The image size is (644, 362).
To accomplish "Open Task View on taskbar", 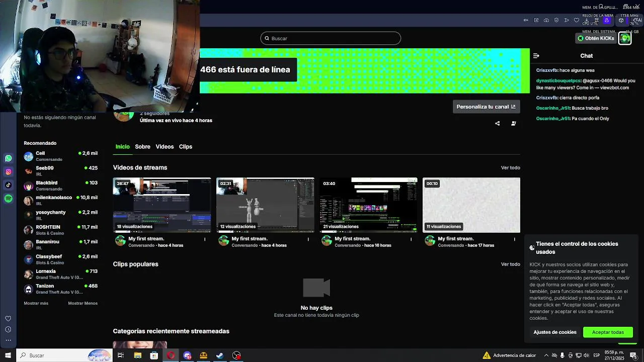I will 121,355.
